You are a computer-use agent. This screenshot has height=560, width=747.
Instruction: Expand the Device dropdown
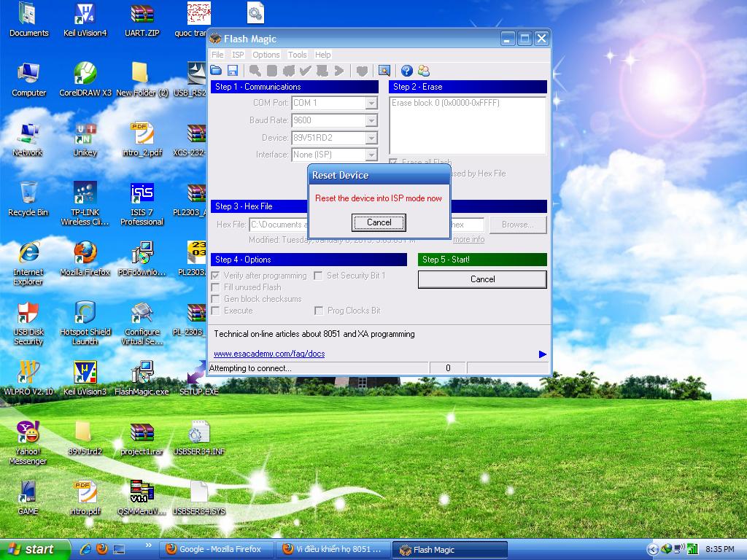pos(371,138)
